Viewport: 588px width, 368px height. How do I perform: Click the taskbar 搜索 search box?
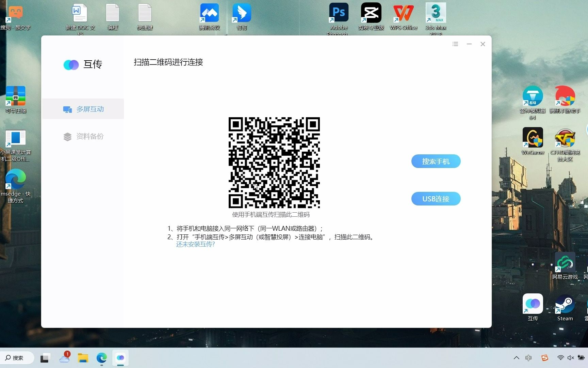(x=17, y=358)
